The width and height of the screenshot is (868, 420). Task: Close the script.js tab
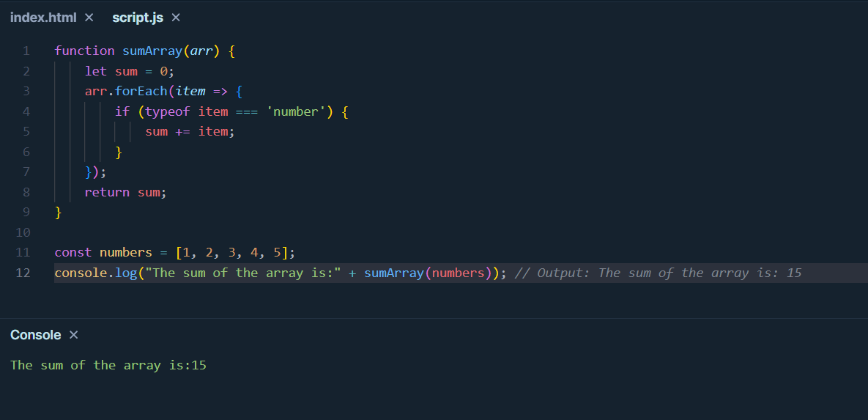pos(176,18)
